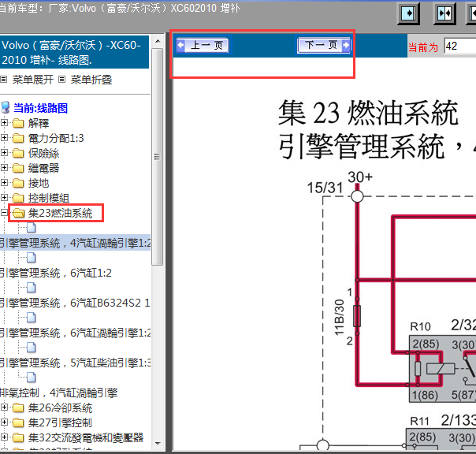Click the expand-right panel icon in top toolbar
476x454 pixels.
click(408, 13)
